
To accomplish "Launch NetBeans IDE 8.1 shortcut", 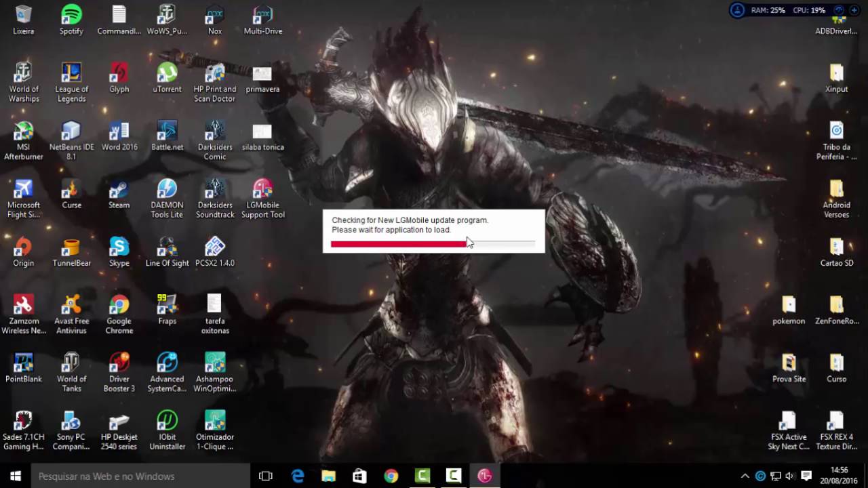I will [x=71, y=141].
